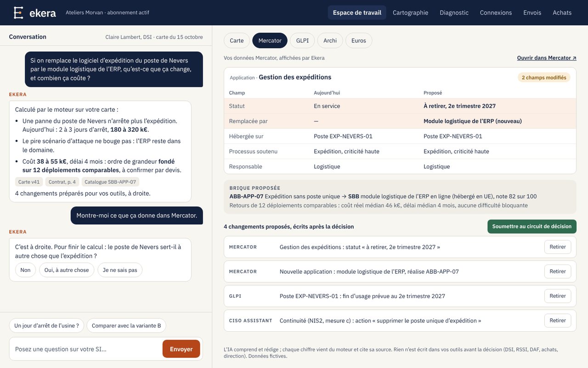The height and width of the screenshot is (368, 588).
Task: Choose the 'Oui, à autre chose' reply
Action: (67, 270)
